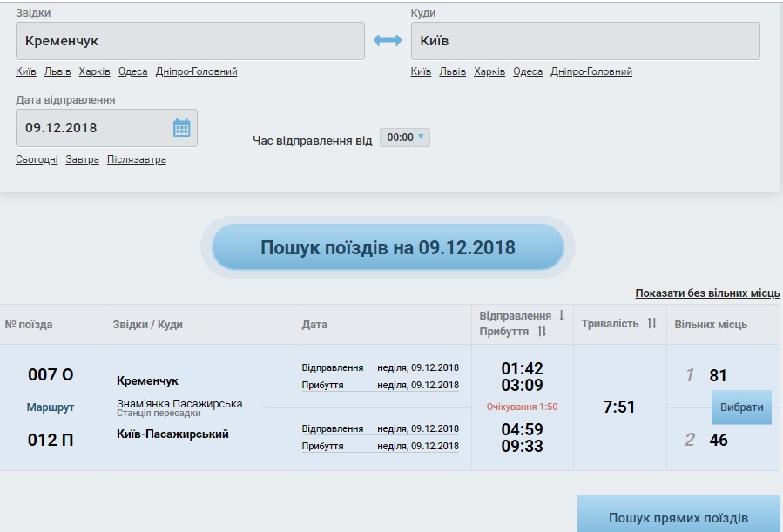Select Післязавтра date shortcut
The image size is (783, 532).
[137, 160]
